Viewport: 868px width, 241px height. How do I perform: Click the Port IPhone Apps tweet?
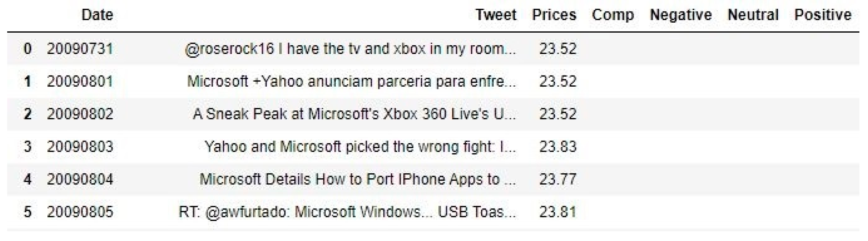[358, 179]
